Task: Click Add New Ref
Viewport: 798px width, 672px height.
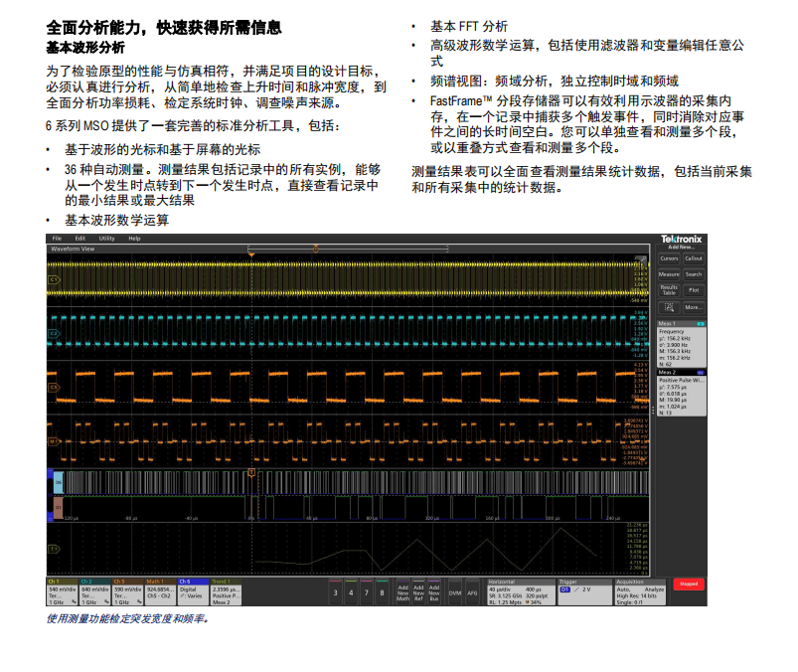Action: click(418, 592)
